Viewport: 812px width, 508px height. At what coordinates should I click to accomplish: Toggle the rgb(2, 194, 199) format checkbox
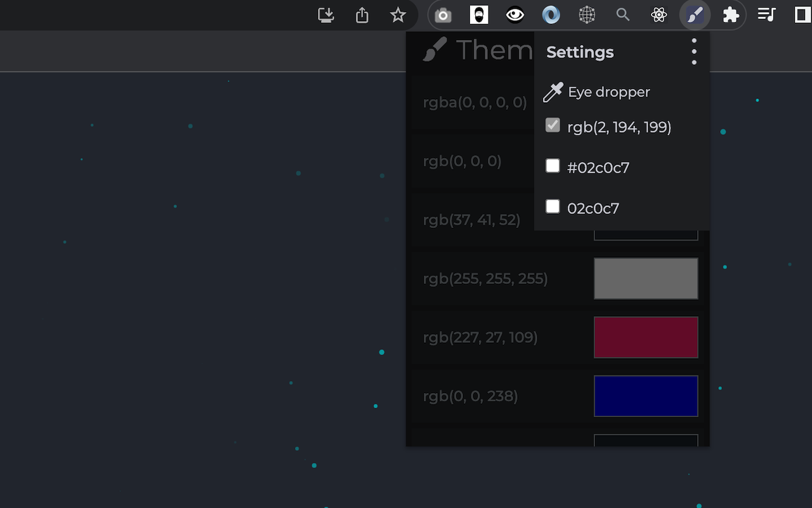click(553, 126)
